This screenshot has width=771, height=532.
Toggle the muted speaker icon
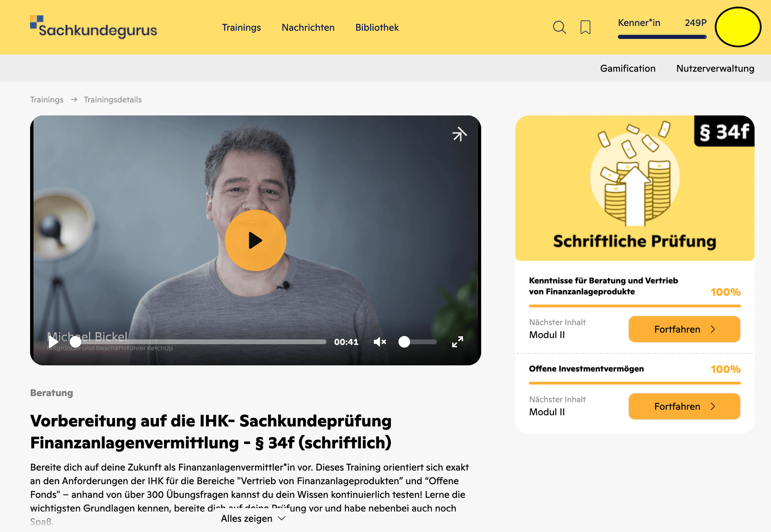(380, 342)
